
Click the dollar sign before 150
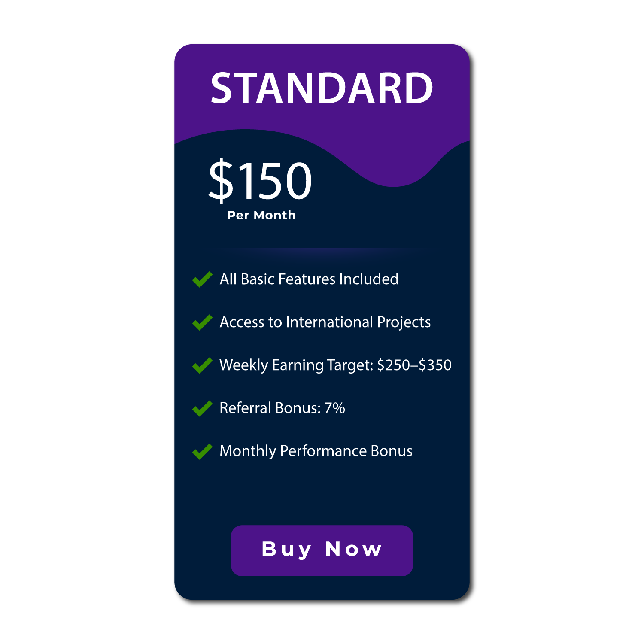[x=221, y=179]
